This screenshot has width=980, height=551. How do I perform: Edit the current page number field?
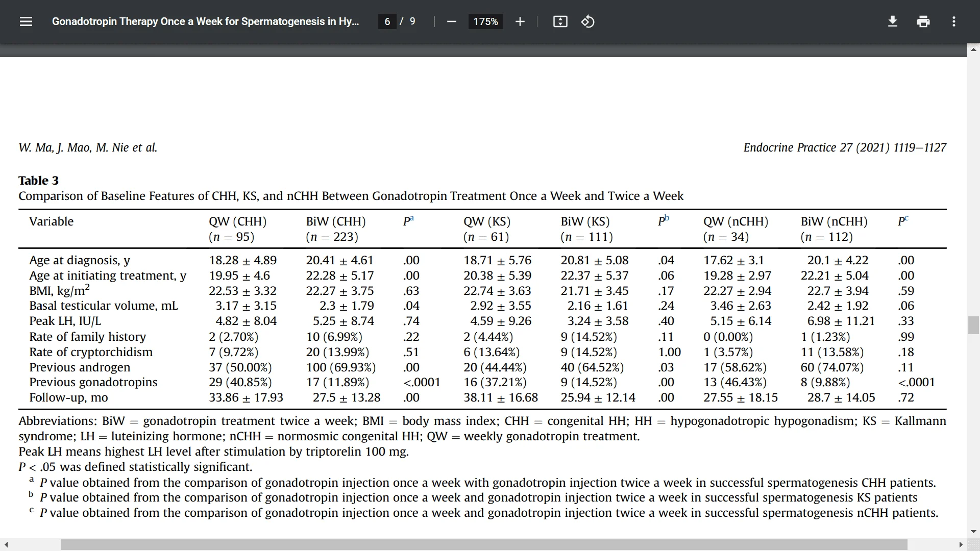[387, 21]
